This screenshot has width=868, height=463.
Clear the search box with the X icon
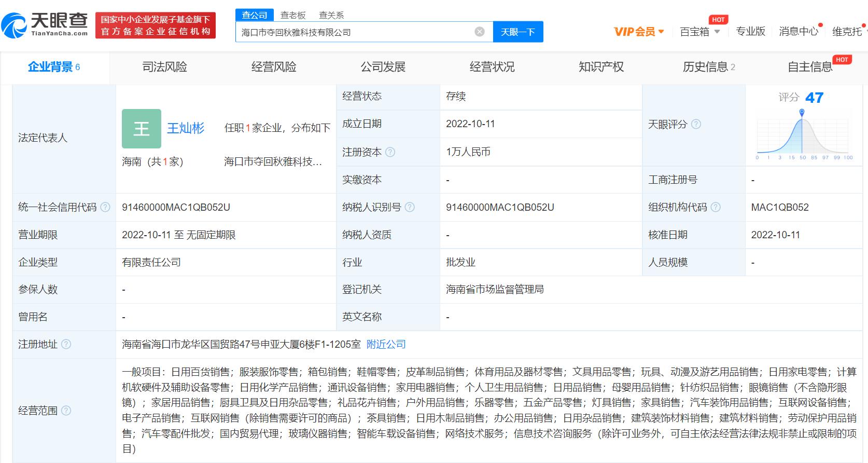[x=480, y=32]
